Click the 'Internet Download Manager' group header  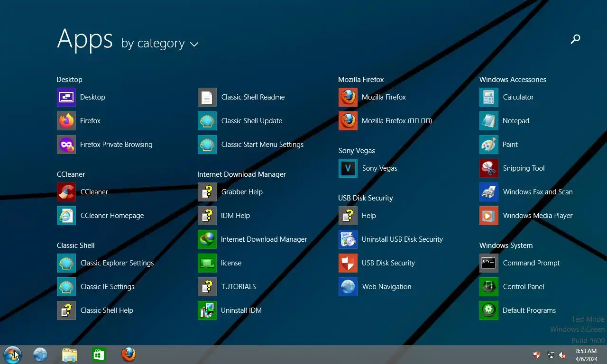coord(241,174)
